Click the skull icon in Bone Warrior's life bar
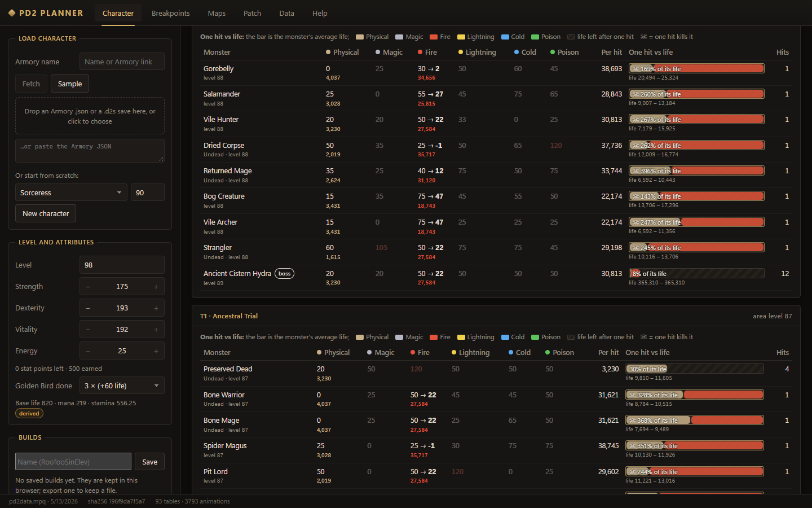The image size is (812, 508). click(632, 395)
